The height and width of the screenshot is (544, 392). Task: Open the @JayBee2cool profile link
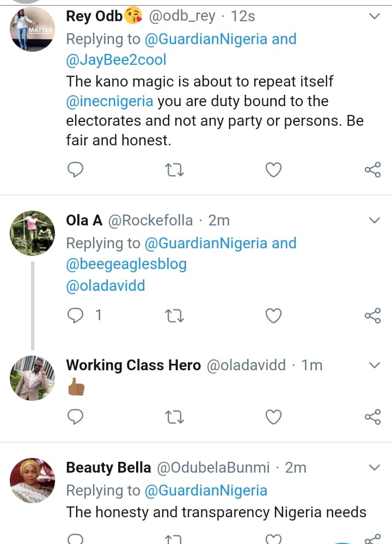coord(116,60)
